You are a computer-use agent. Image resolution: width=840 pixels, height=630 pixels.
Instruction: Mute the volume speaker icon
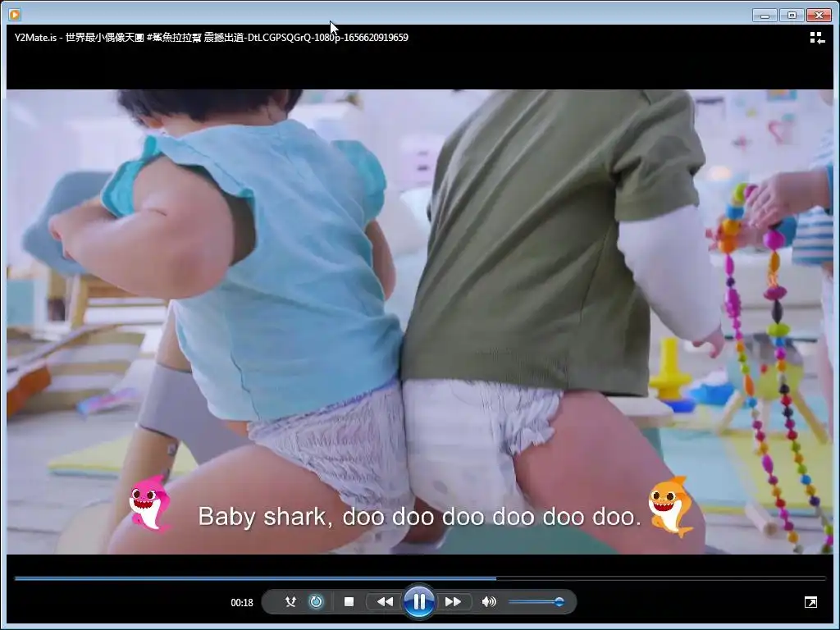pyautogui.click(x=489, y=601)
